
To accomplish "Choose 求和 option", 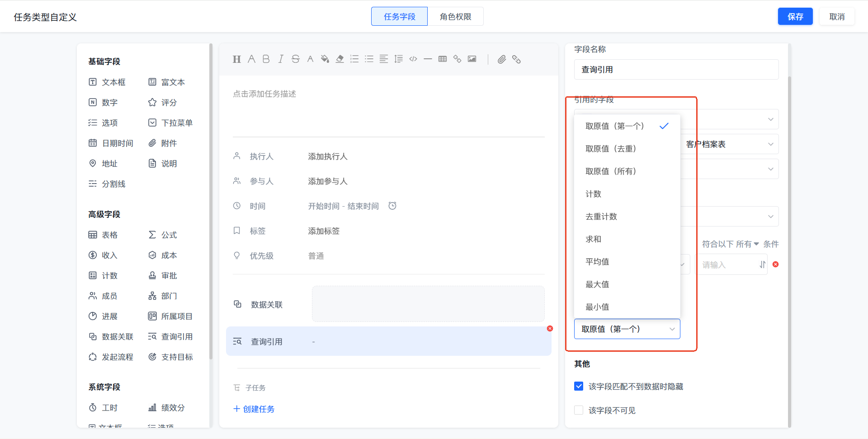I will tap(627, 239).
